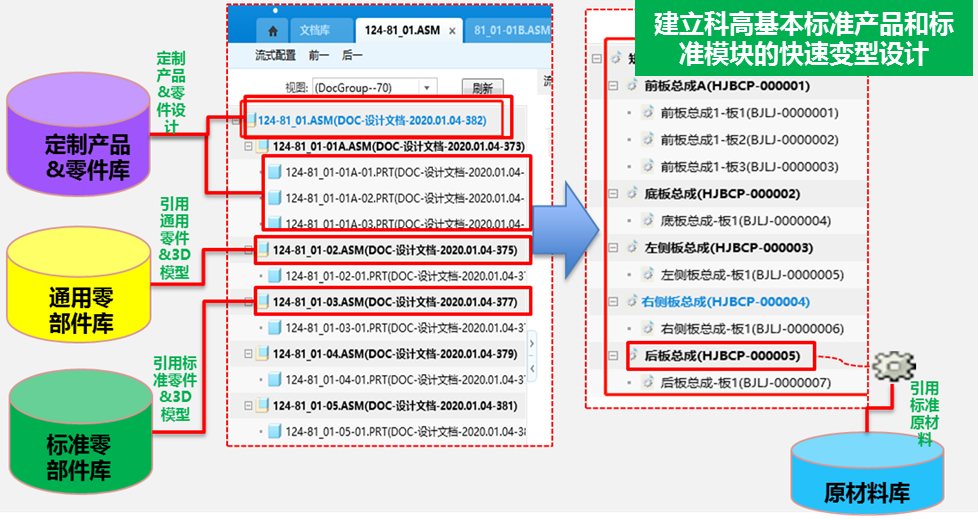Screen dimensions: 978x519
Task: Collapse the top root node in right tree
Action: [597, 59]
